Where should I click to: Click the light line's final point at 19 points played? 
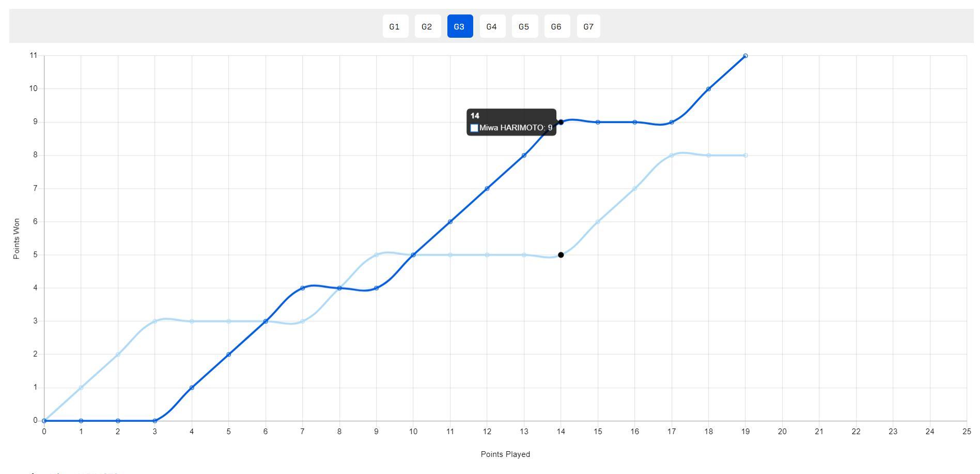pos(745,155)
